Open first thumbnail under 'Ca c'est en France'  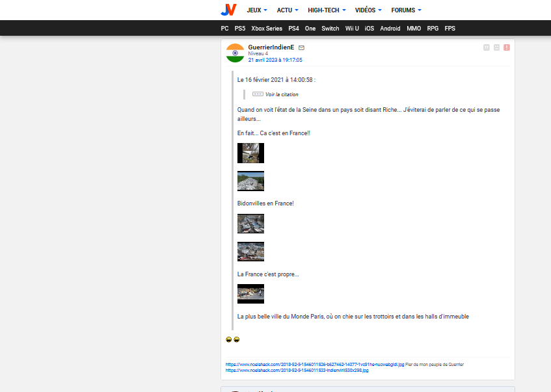pos(250,153)
